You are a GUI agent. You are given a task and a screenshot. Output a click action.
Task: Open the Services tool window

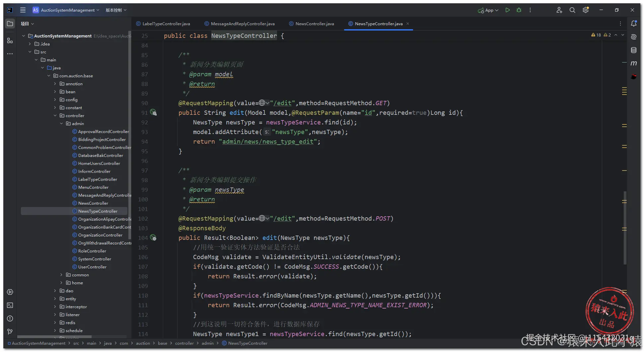(10, 292)
